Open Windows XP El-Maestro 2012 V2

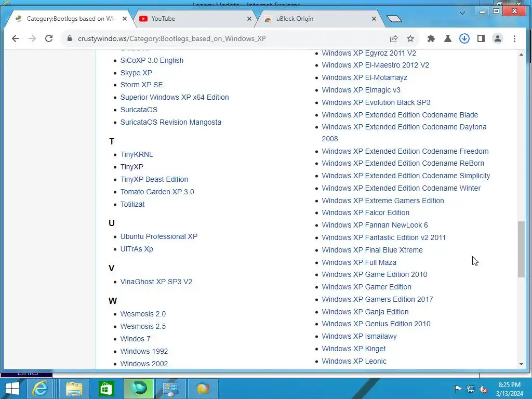coord(375,65)
